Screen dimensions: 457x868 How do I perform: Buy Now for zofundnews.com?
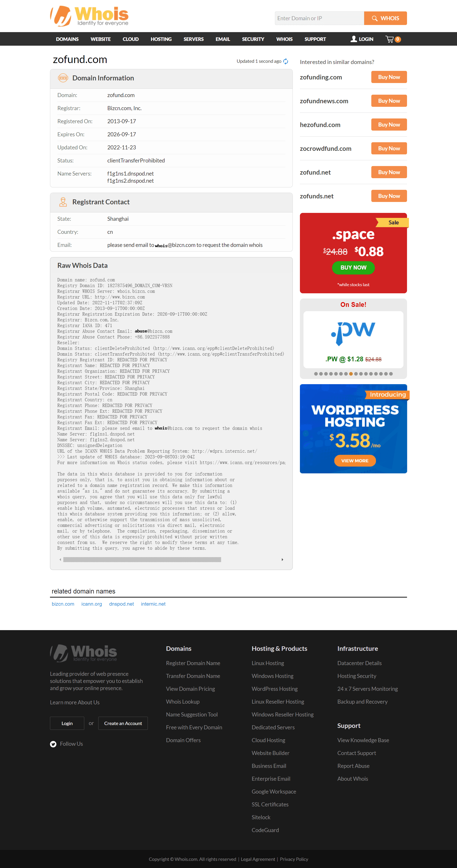click(389, 101)
